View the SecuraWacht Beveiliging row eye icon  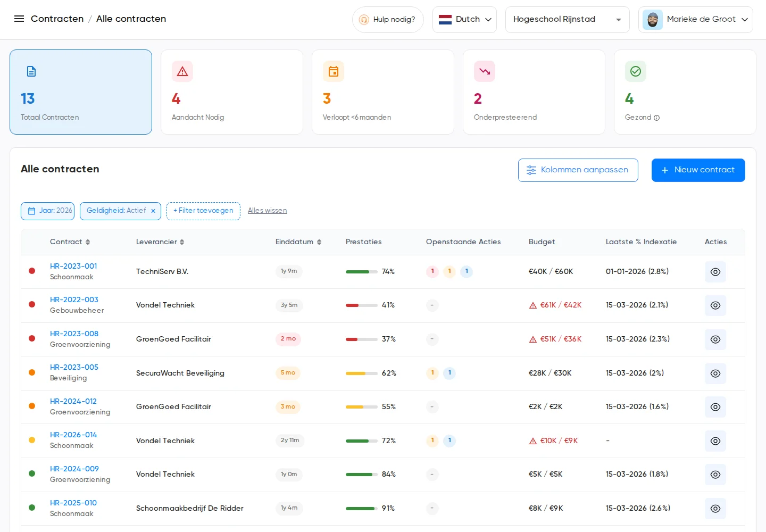(x=715, y=373)
